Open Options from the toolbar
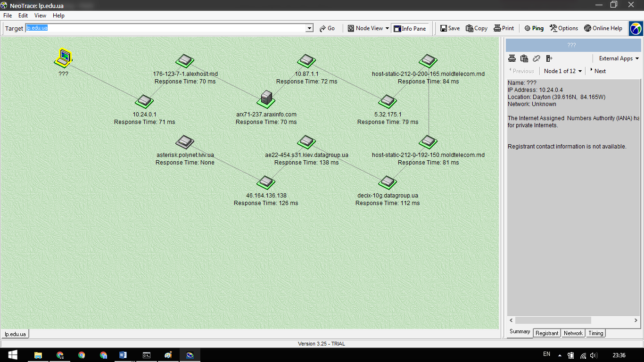 (564, 28)
